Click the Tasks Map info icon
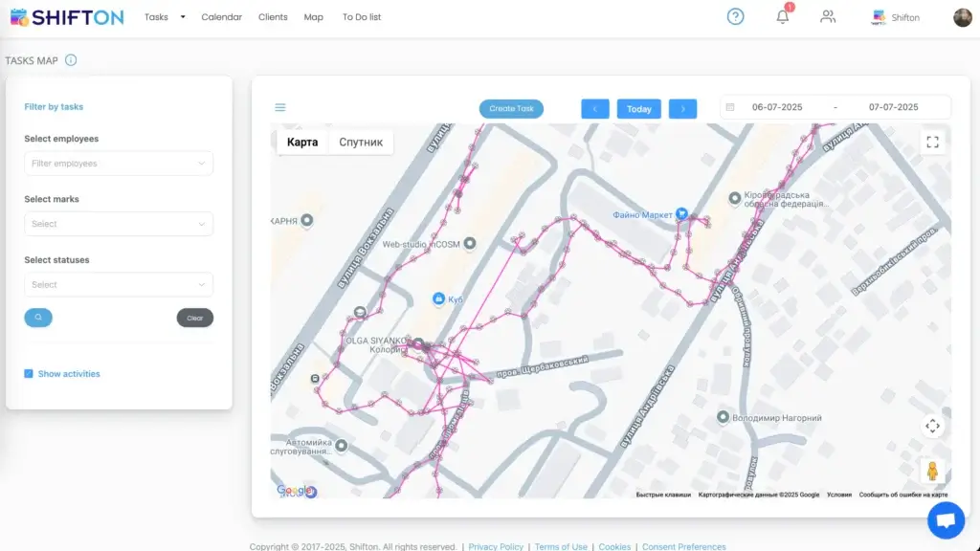Viewport: 980px width, 551px height. pos(71,60)
